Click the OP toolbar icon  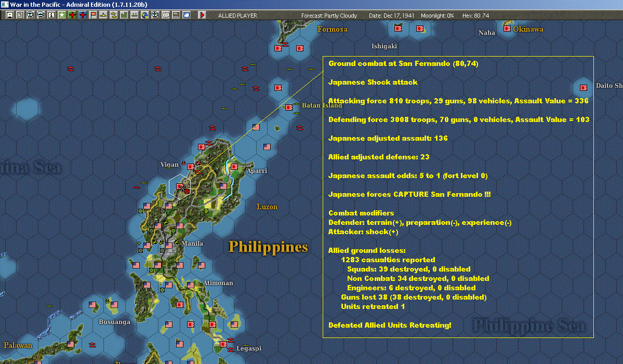pos(165,15)
